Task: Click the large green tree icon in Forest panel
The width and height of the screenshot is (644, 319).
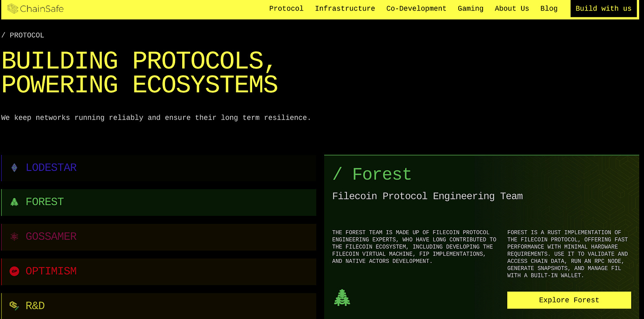Action: (x=342, y=298)
